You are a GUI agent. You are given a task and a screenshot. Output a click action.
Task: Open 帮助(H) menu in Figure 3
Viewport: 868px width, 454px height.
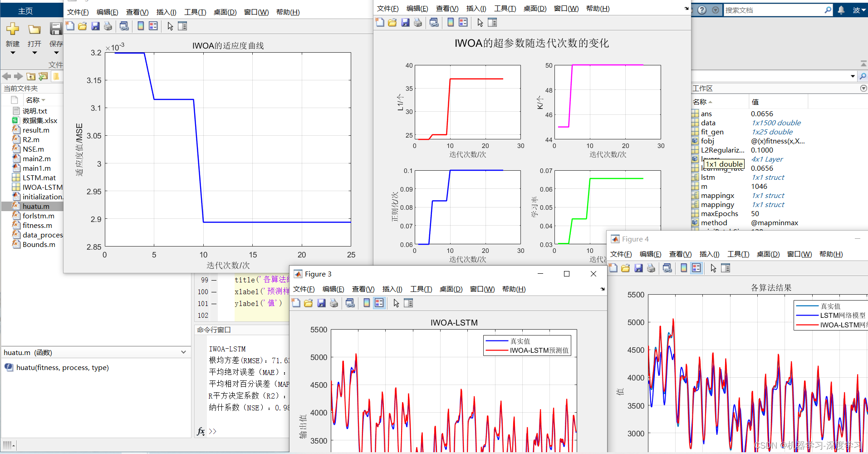(x=514, y=289)
